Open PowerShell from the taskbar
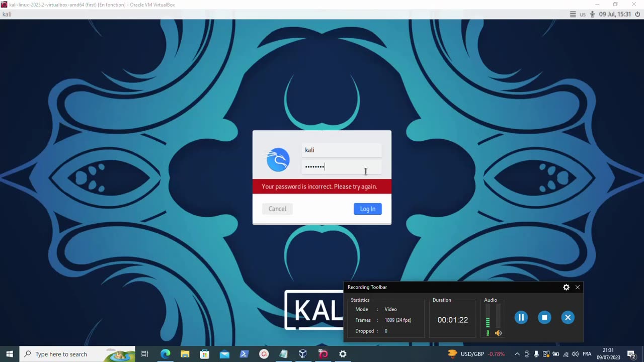The height and width of the screenshot is (362, 644). point(244,354)
